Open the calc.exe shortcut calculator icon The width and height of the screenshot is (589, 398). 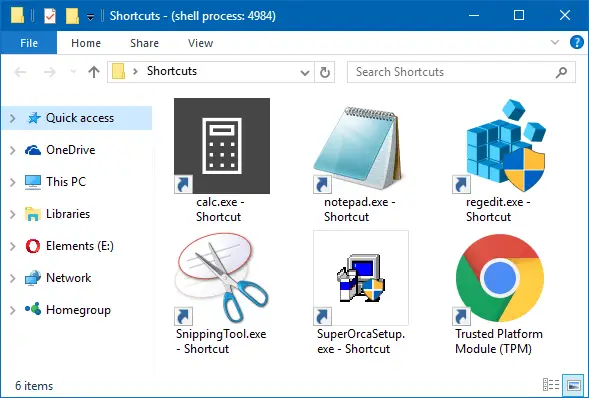(222, 146)
